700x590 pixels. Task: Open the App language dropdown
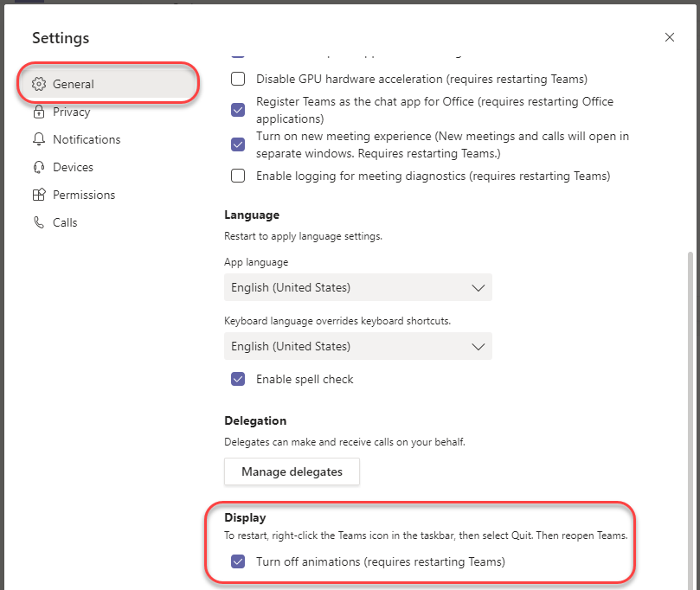coord(357,287)
